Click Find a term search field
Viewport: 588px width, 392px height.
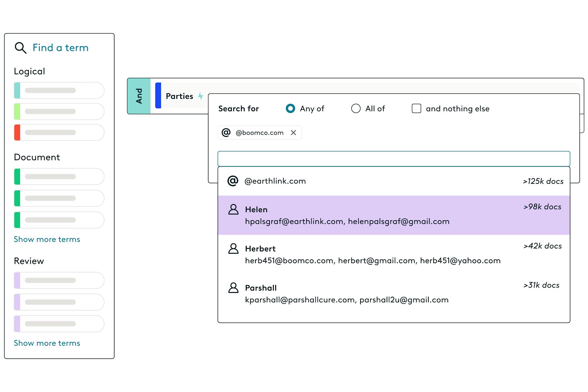[60, 48]
